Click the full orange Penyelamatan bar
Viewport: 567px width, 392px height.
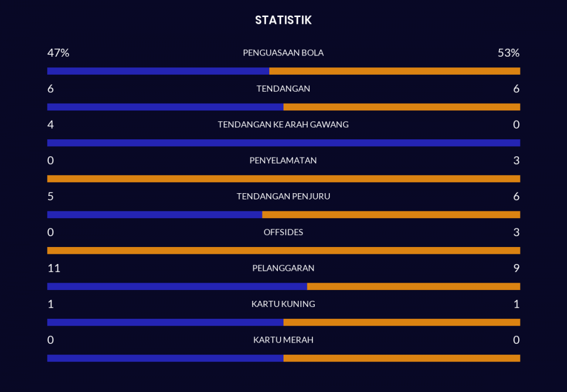click(283, 179)
